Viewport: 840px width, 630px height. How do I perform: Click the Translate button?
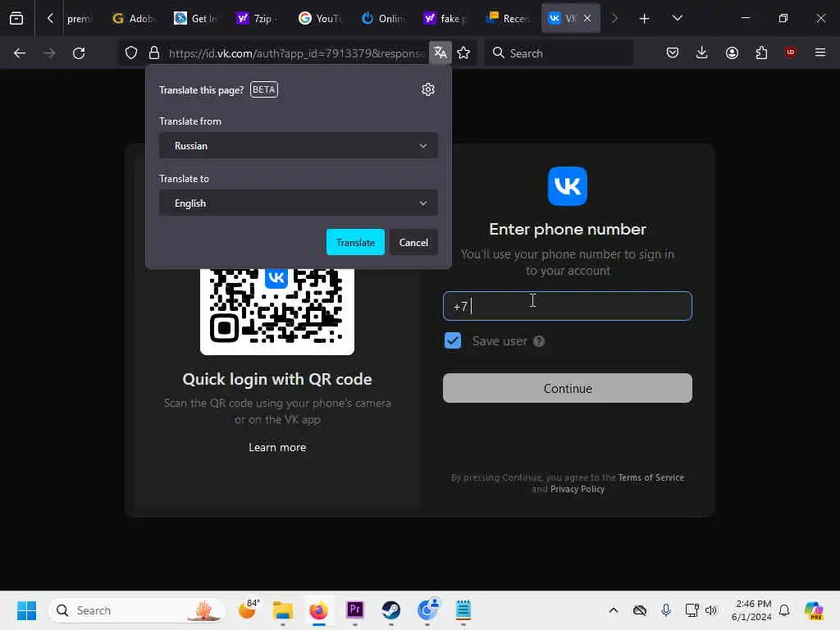[x=355, y=242]
